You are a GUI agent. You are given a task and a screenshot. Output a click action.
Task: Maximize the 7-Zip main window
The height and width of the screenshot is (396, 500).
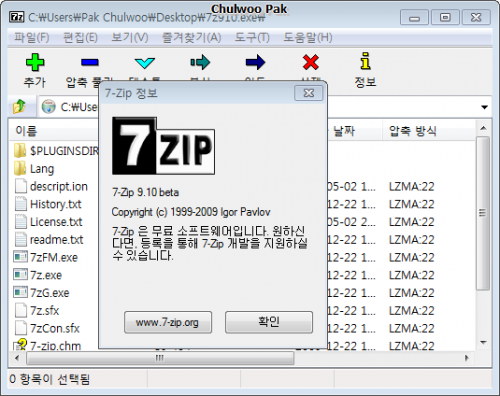pyautogui.click(x=445, y=17)
